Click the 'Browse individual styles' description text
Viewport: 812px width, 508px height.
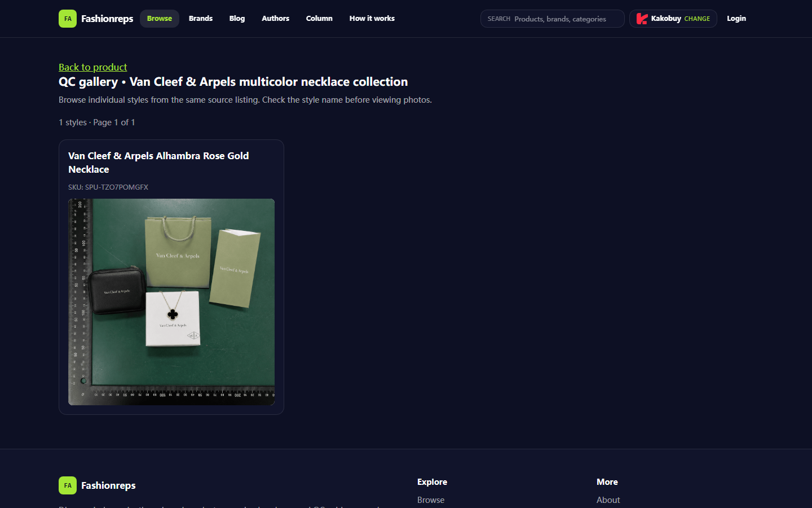coord(245,100)
